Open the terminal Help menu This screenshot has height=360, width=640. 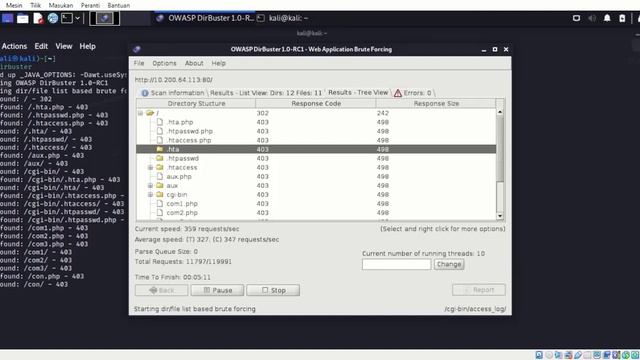point(87,46)
